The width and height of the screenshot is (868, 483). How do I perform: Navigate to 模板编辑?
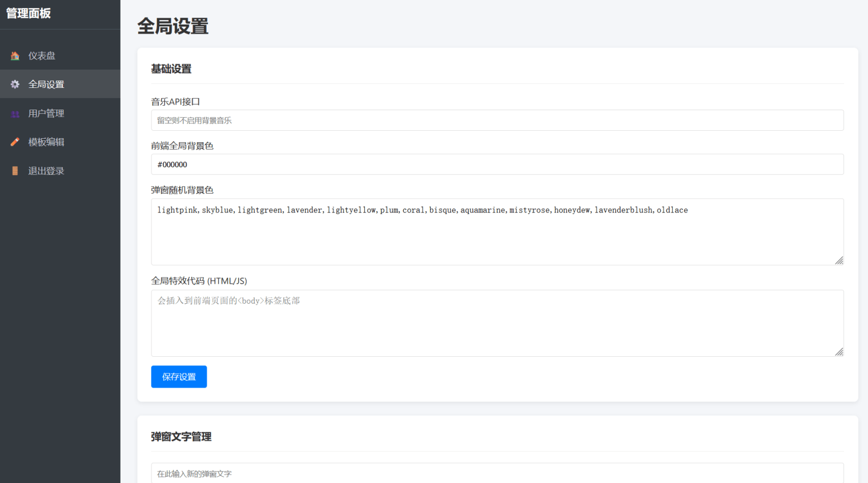46,142
